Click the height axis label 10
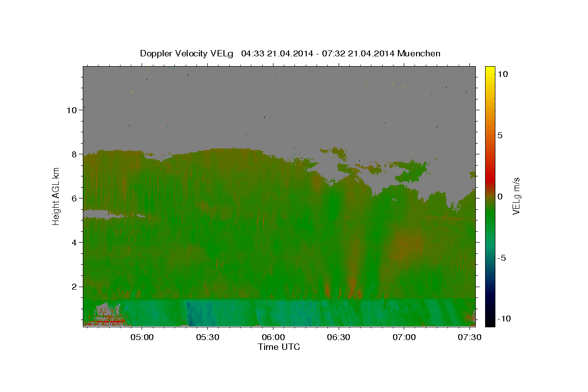This screenshot has width=588, height=392. coord(73,110)
